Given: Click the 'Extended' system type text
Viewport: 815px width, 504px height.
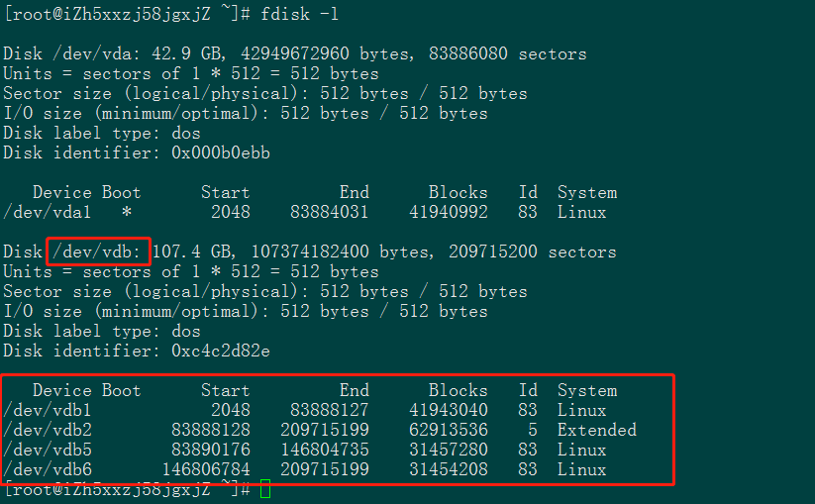Looking at the screenshot, I should click(596, 430).
